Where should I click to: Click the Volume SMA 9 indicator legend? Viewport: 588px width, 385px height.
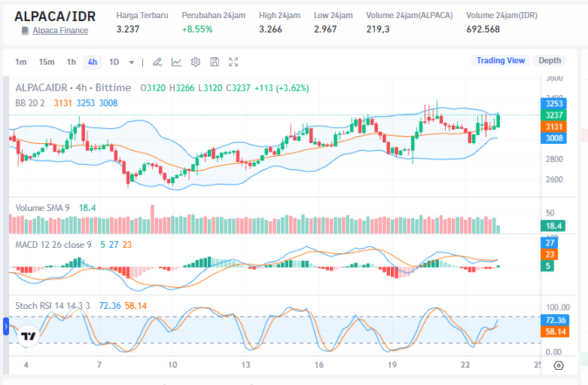(x=42, y=207)
